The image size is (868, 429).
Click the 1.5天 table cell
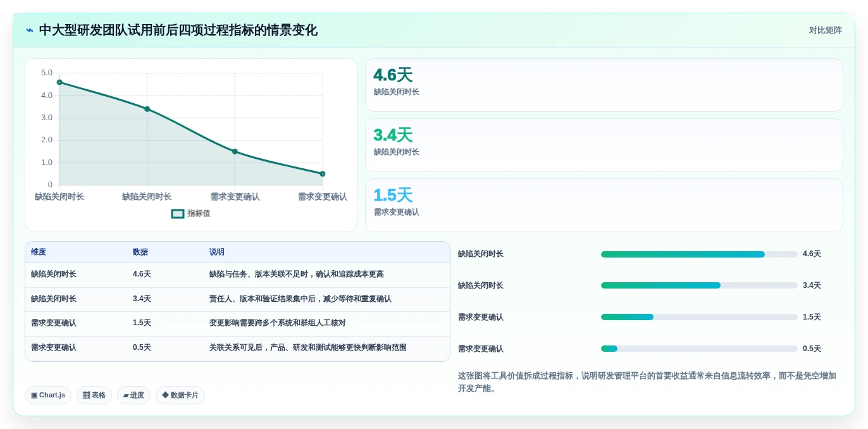(x=142, y=323)
